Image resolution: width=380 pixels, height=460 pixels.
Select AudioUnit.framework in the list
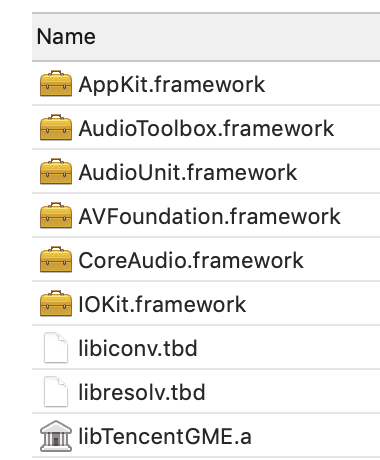tap(188, 172)
